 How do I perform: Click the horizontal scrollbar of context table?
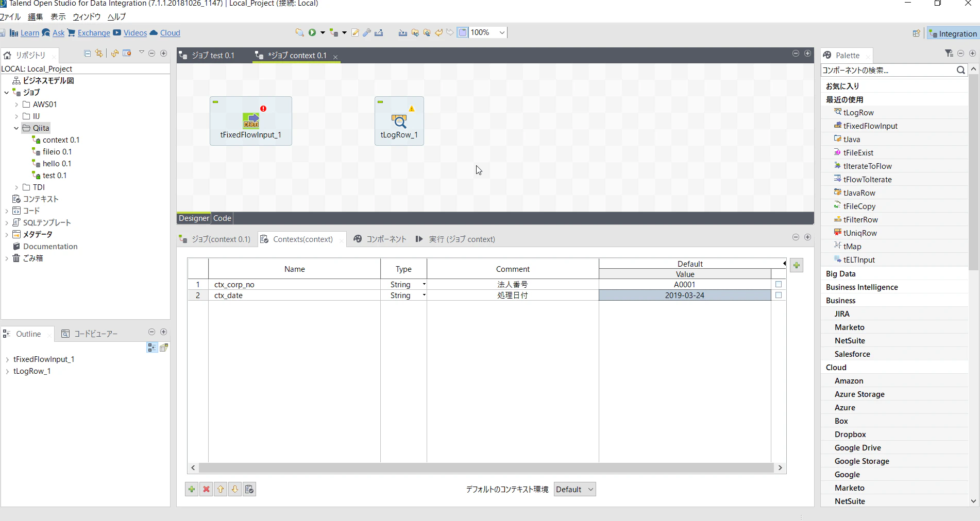pyautogui.click(x=486, y=467)
